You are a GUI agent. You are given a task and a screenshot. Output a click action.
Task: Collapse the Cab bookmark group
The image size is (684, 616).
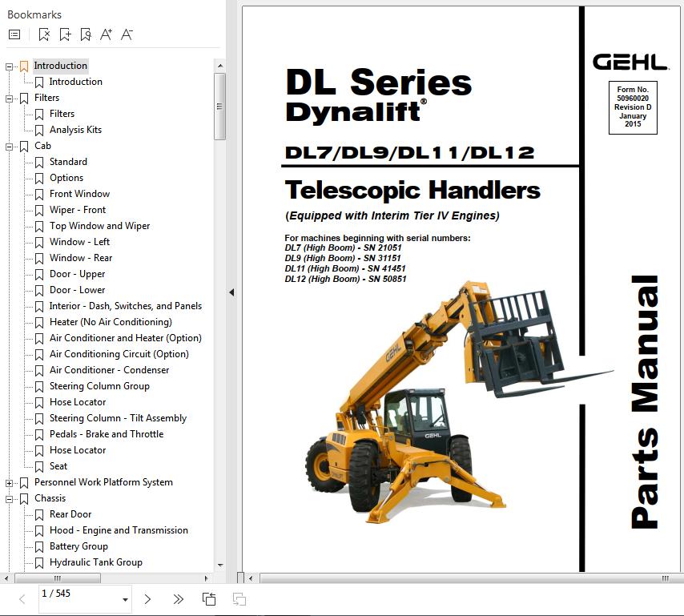click(x=9, y=147)
